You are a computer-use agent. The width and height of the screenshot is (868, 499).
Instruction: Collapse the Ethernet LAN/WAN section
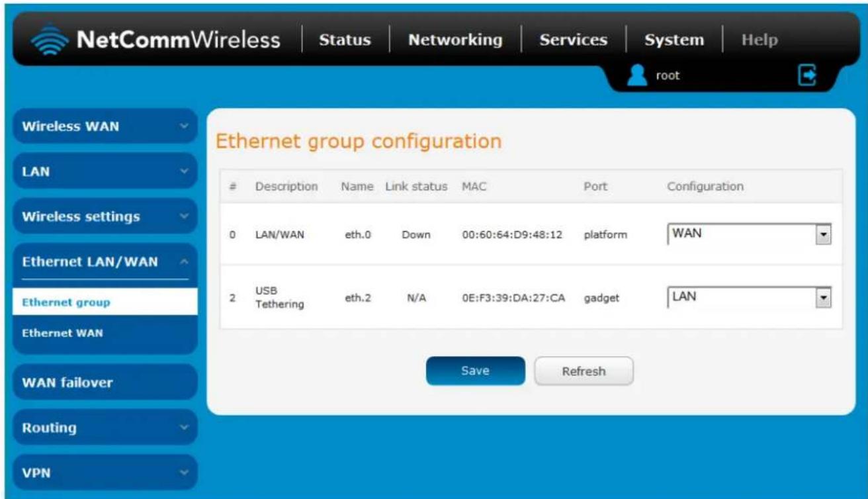pyautogui.click(x=105, y=262)
